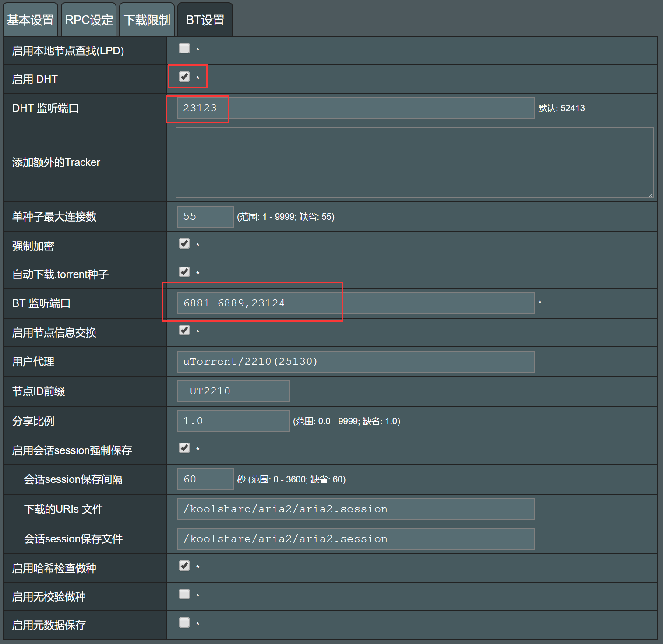Click the BT设置 tab

point(205,20)
